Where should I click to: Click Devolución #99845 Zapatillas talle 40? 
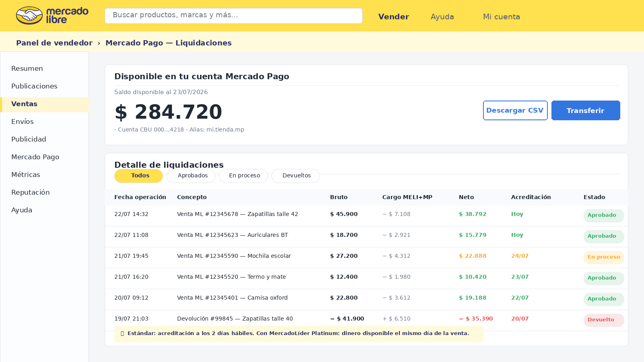[235, 319]
